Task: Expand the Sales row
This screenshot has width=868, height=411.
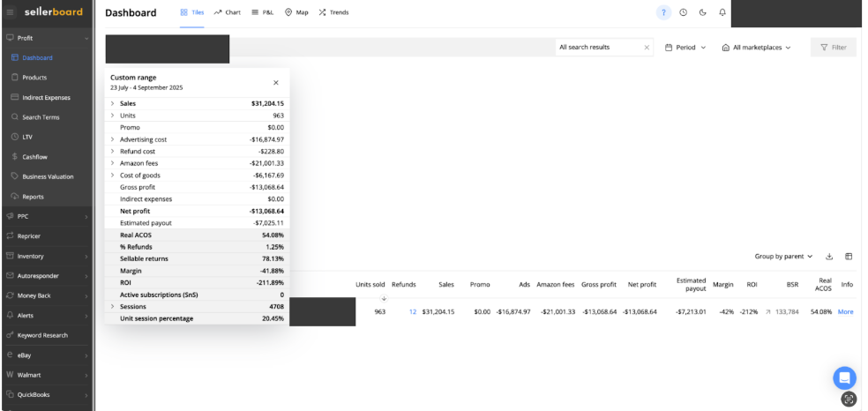Action: click(112, 103)
